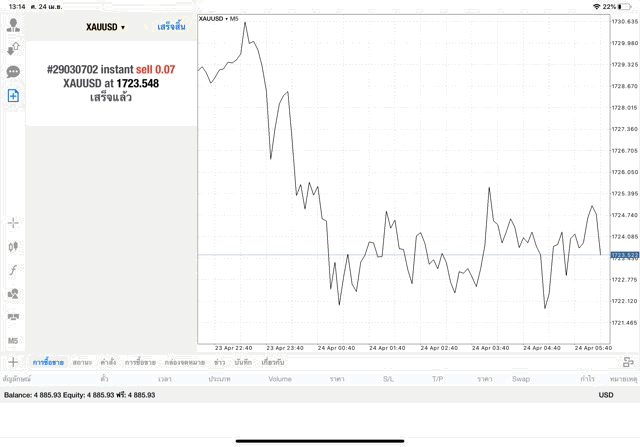Select the current price label 1723.522
The image size is (640, 447).
tap(624, 255)
